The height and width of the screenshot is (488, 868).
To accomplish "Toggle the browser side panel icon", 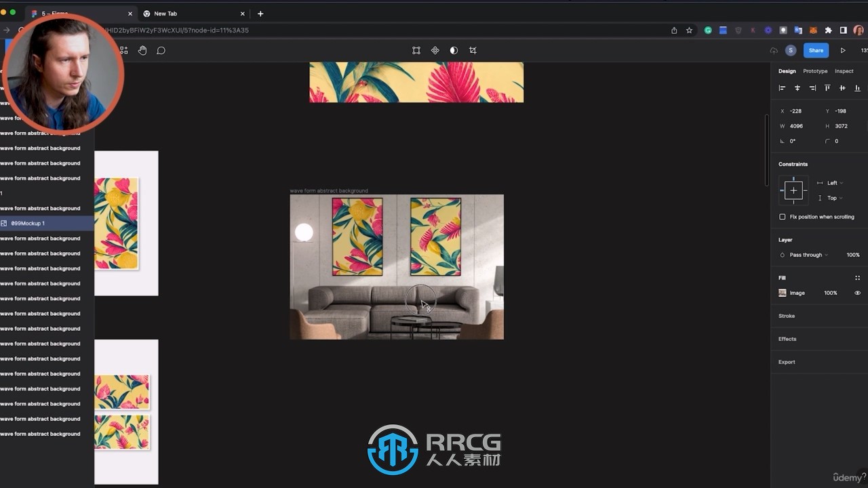I will (844, 30).
